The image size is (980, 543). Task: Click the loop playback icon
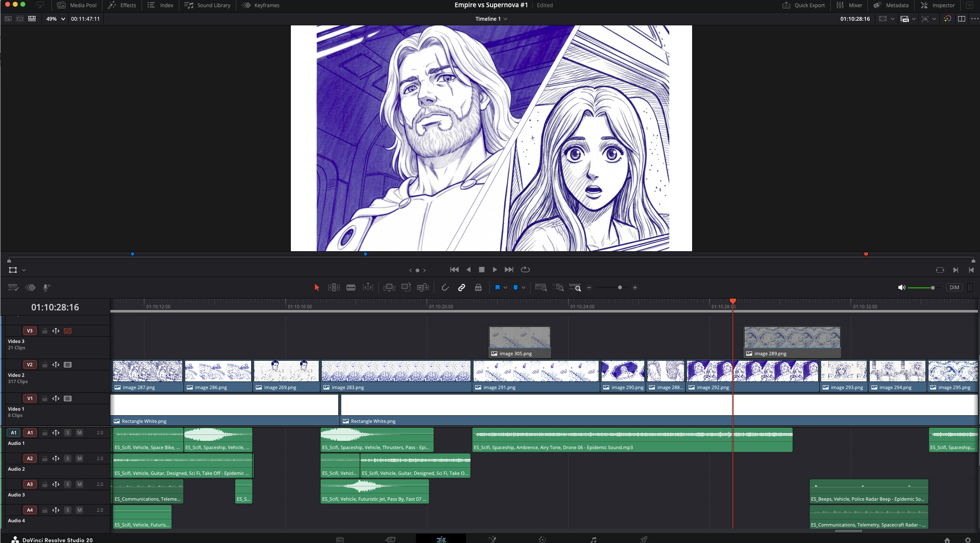coord(525,269)
